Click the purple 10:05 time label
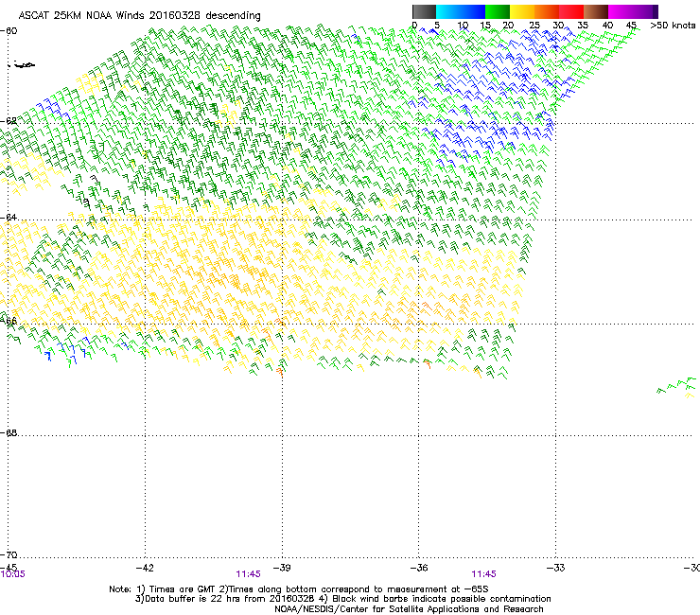The height and width of the screenshot is (615, 700). [x=13, y=574]
